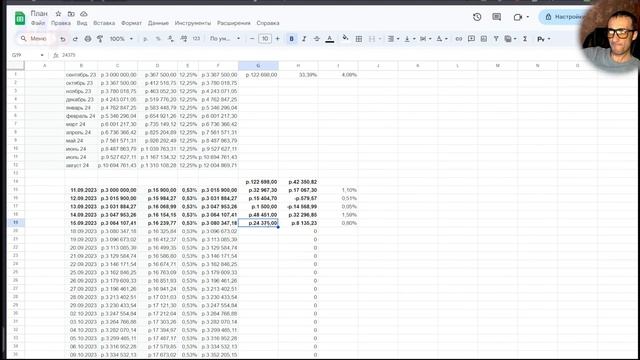Image resolution: width=640 pixels, height=360 pixels.
Task: Click the formula bar showing 24375
Action: (69, 55)
